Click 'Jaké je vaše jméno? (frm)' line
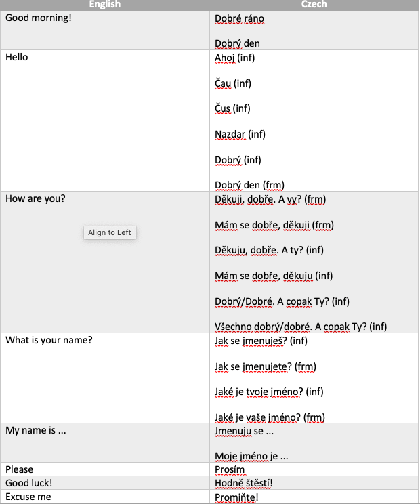 pyautogui.click(x=270, y=417)
